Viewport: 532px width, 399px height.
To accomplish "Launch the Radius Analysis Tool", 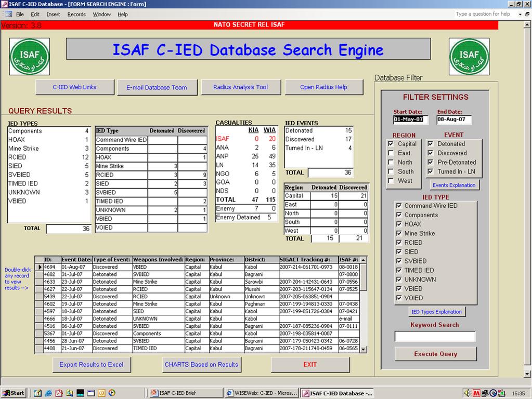I will tap(241, 87).
